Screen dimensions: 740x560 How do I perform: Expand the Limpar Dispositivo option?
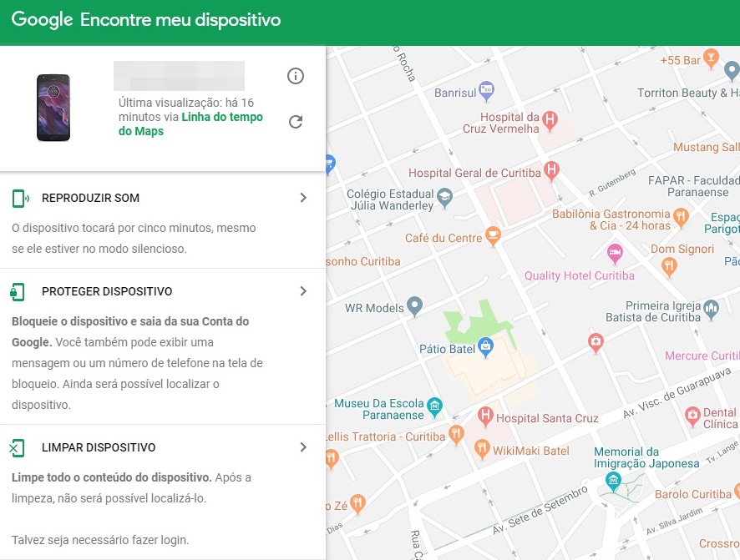[303, 446]
